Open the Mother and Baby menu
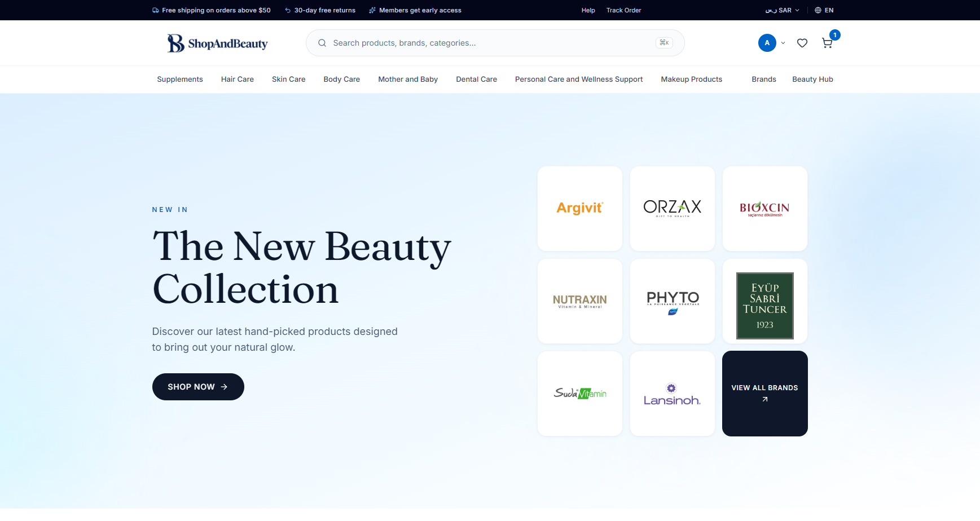This screenshot has height=521, width=980. tap(408, 80)
